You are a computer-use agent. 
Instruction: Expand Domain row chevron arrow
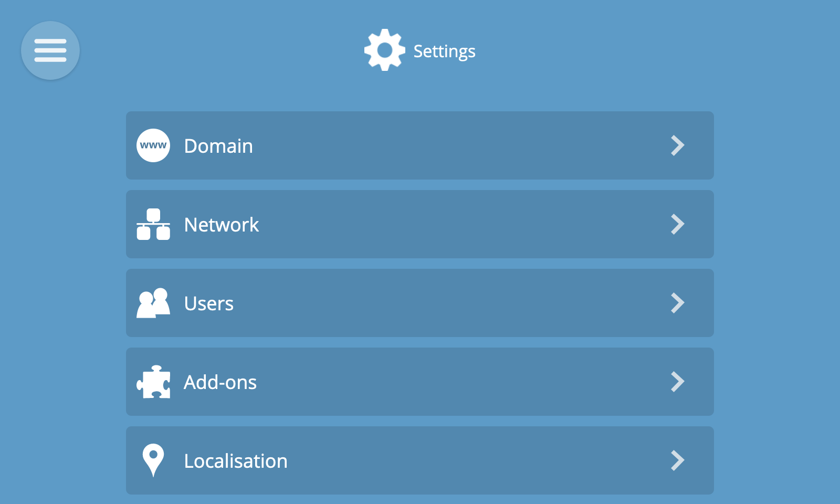tap(678, 145)
